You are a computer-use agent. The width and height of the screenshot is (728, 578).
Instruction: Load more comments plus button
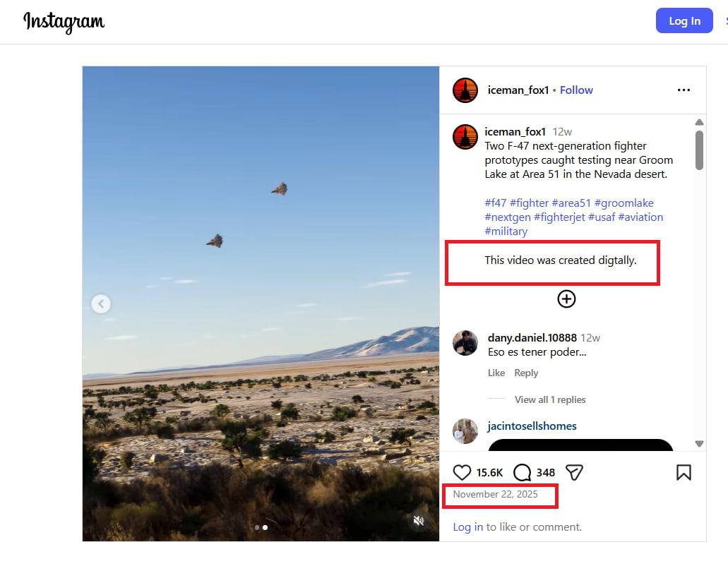click(566, 299)
